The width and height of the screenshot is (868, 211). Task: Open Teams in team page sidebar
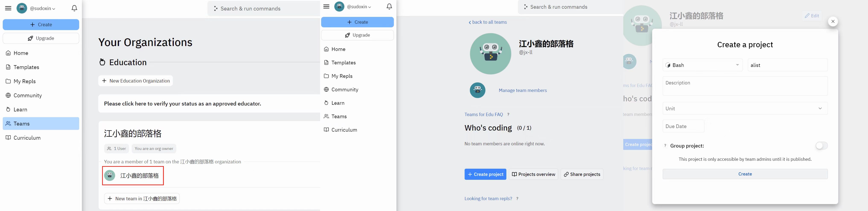click(358, 117)
